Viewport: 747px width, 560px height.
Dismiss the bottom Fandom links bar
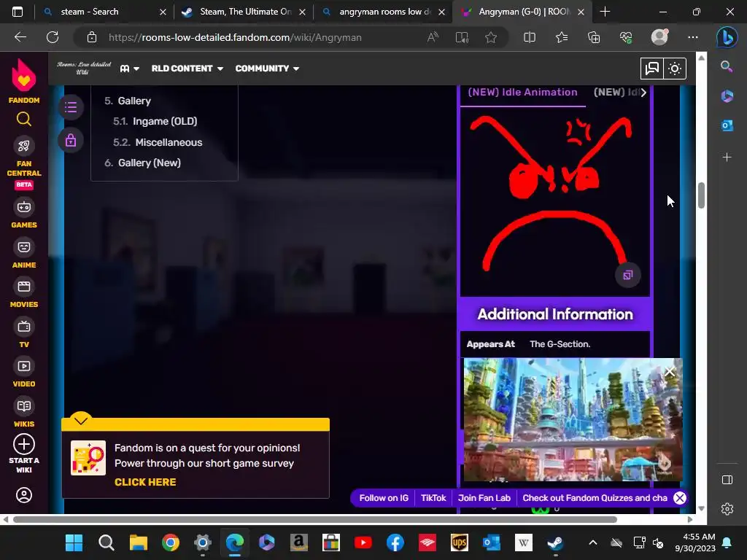pyautogui.click(x=680, y=498)
